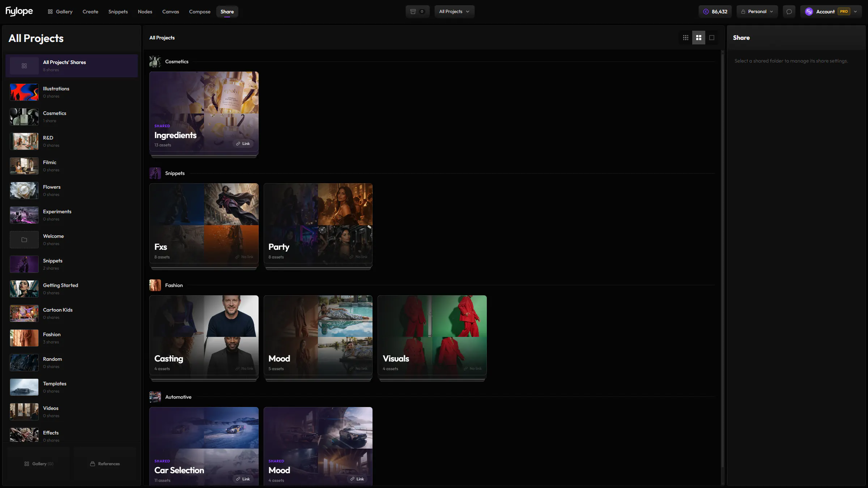Click the main content vertical scrollbar
This screenshot has height=488, width=868.
tap(723, 260)
